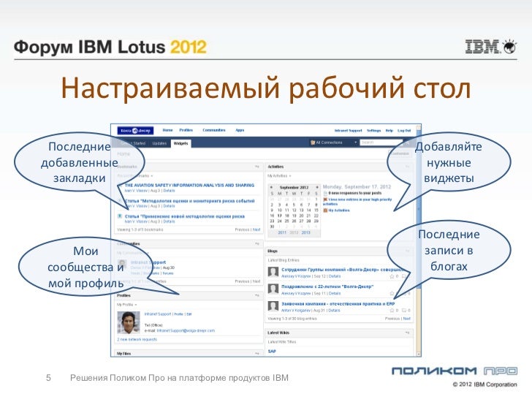Select September 17 in the calendar

(x=280, y=216)
